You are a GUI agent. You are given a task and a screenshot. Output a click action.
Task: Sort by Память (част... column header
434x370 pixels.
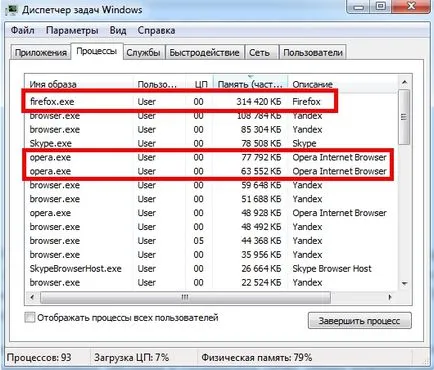[x=250, y=84]
